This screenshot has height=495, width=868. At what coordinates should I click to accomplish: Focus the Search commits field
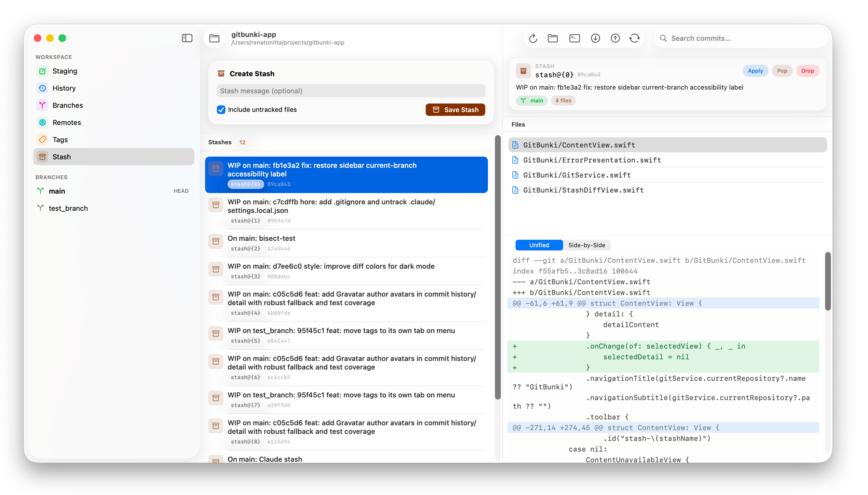(741, 38)
